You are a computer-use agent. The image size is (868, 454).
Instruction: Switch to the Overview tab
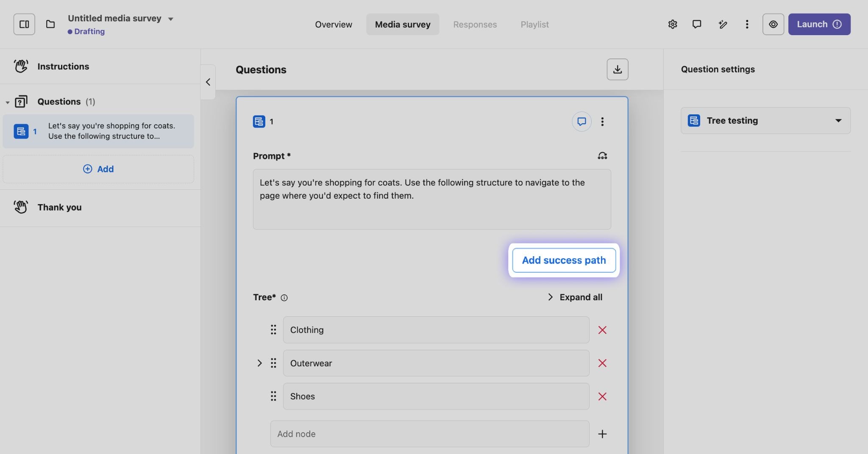[333, 25]
